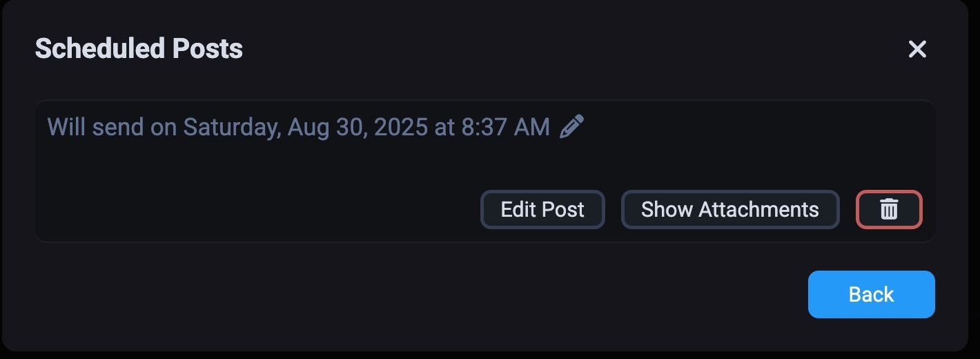Show Attachments for the scheduled post
Viewport: 980px width, 359px height.
click(x=729, y=209)
